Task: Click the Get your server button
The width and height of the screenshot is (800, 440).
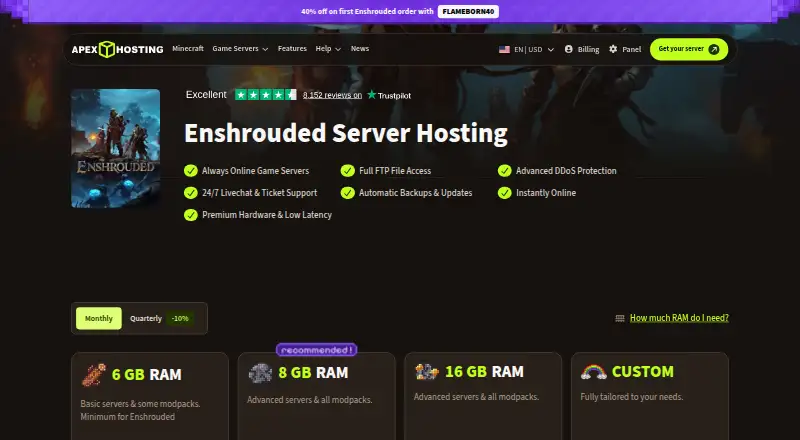Action: pos(689,49)
